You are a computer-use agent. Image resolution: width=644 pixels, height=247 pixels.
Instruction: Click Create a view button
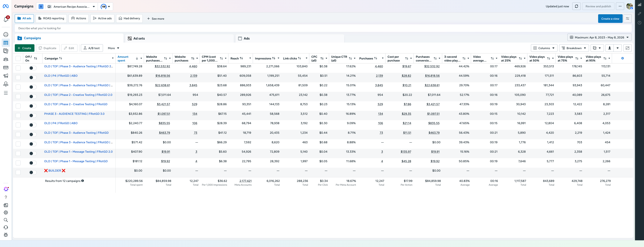[x=610, y=19]
